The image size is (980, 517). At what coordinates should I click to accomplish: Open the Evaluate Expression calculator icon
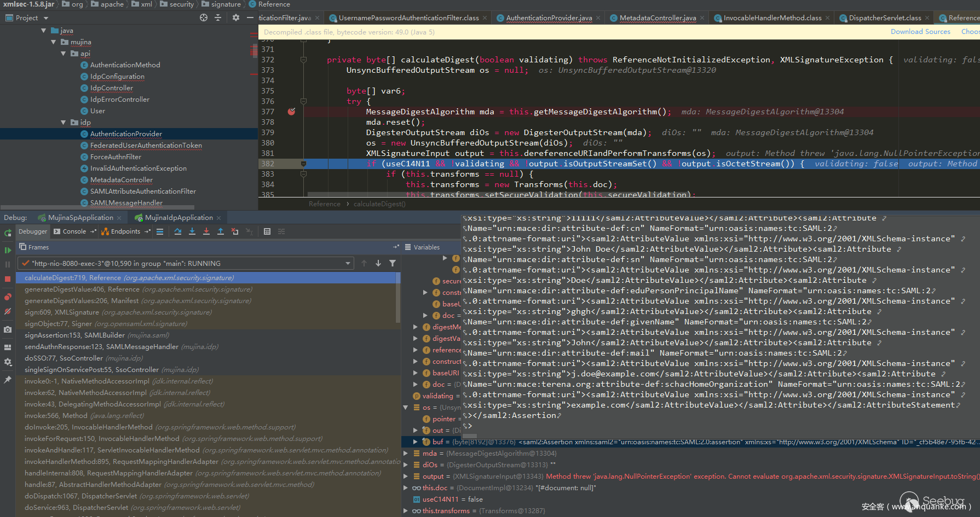267,231
